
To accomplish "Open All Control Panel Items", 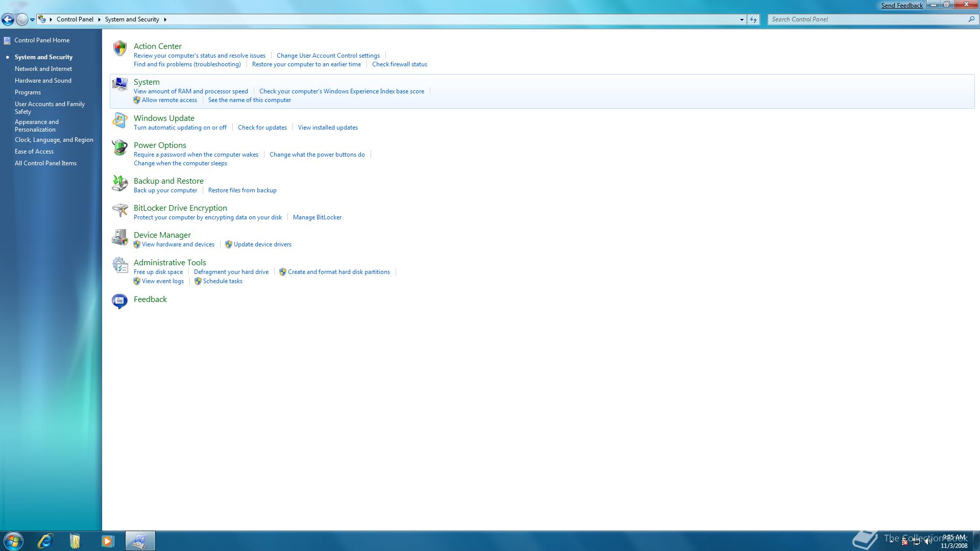I will coord(45,163).
